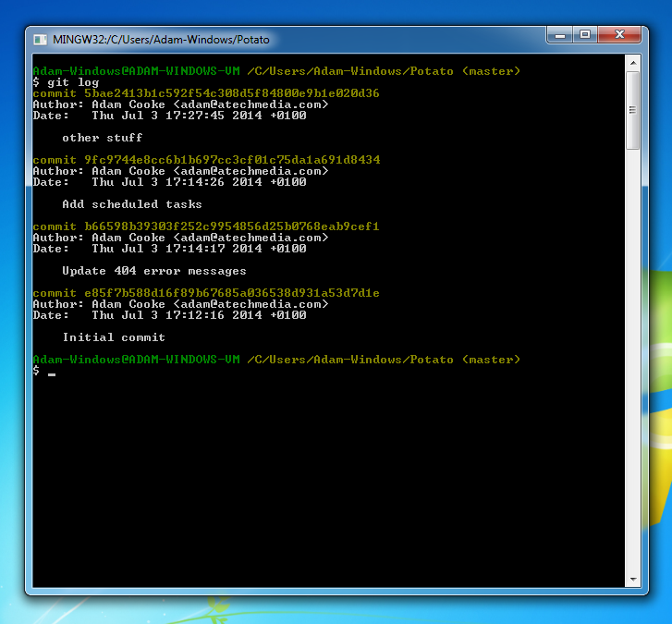
Task: Click commit hash starting with b66598b3
Action: [232, 226]
